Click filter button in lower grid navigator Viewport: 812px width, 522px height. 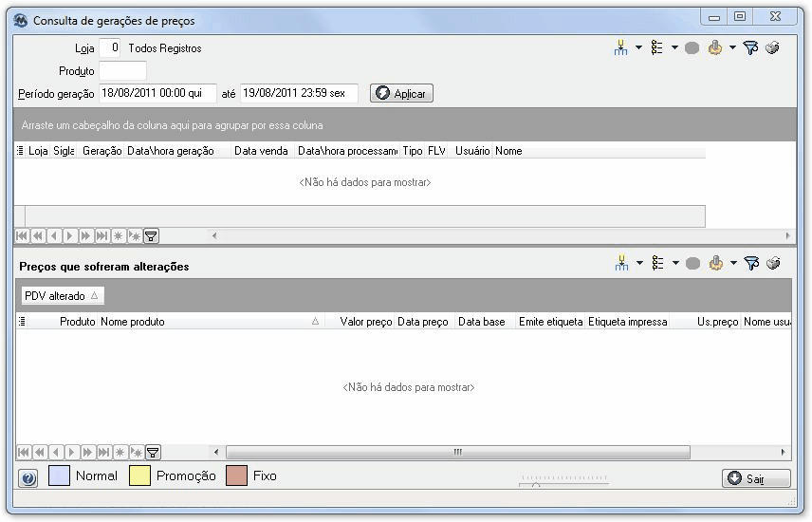[153, 452]
